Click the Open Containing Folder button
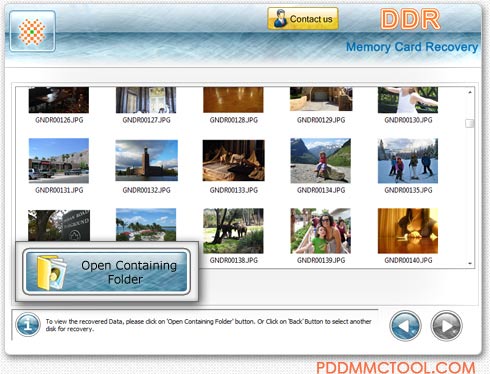The image size is (490, 374). tap(107, 272)
